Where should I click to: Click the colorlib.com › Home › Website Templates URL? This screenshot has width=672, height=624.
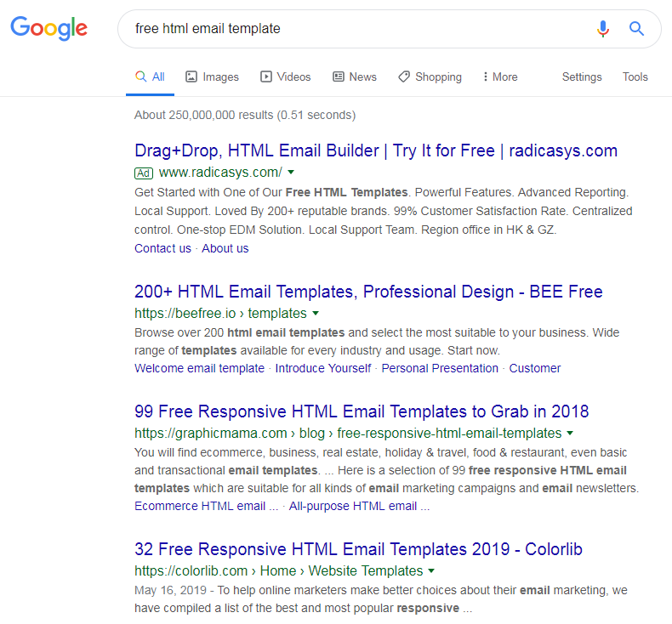pos(278,571)
